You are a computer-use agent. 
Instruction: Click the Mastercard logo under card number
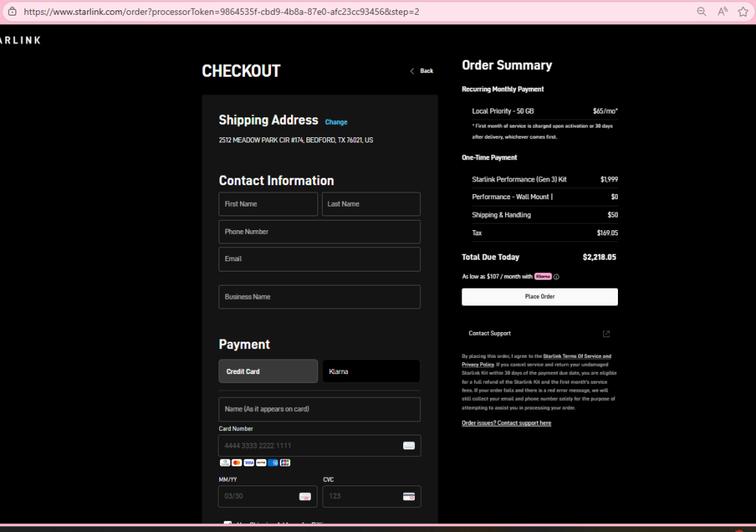[237, 463]
